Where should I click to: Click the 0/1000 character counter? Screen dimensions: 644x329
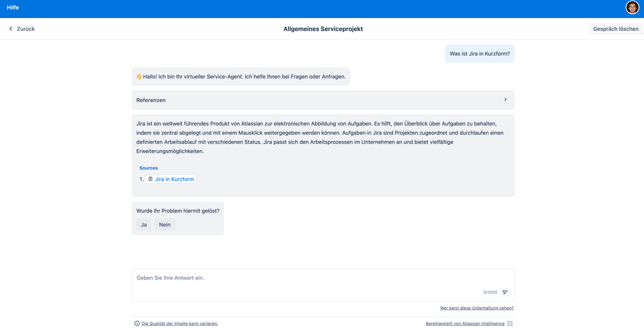[x=490, y=292]
